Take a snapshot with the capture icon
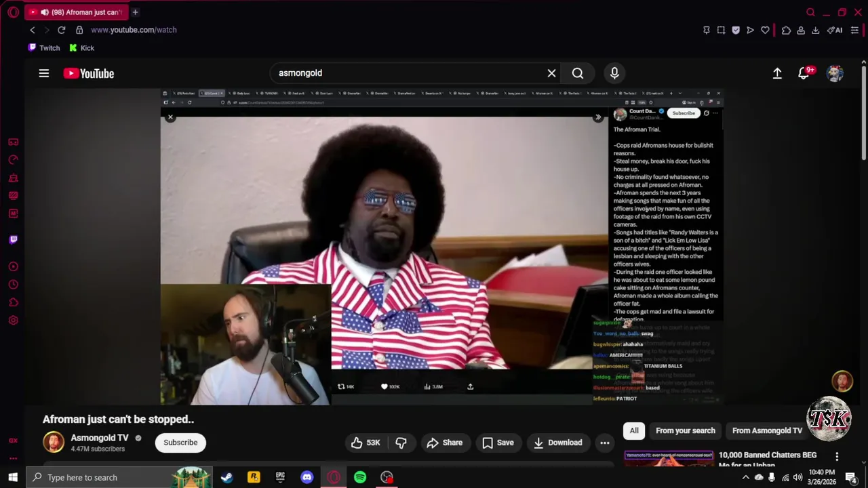Screen dimensions: 868x488 (721, 30)
